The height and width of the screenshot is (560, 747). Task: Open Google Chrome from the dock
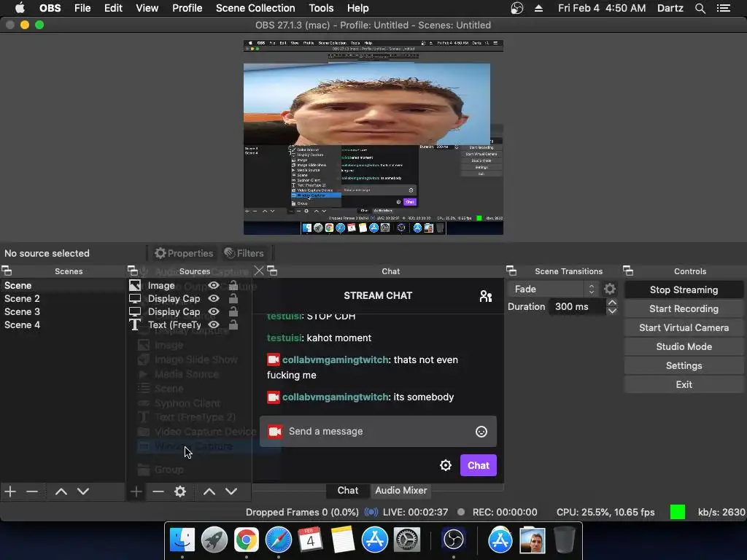(x=246, y=540)
